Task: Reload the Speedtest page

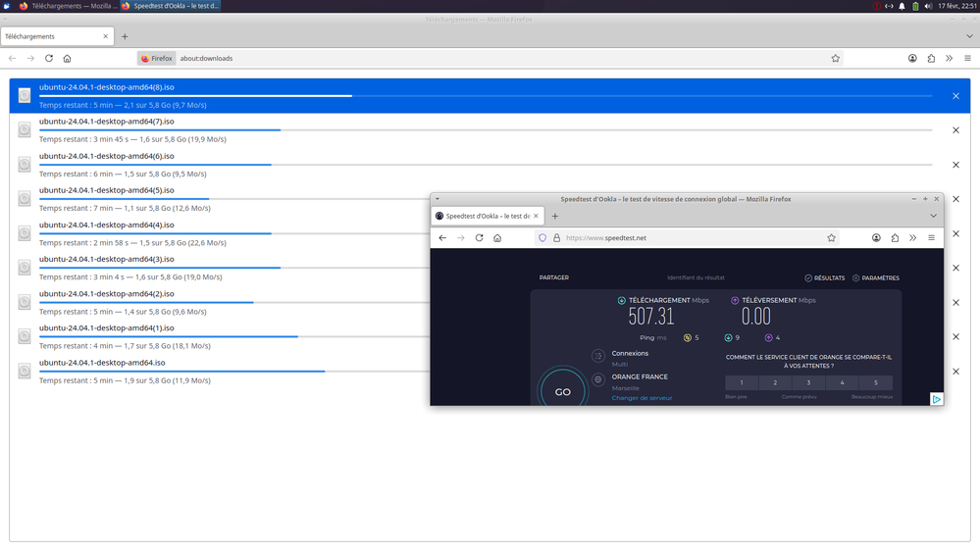Action: (479, 238)
